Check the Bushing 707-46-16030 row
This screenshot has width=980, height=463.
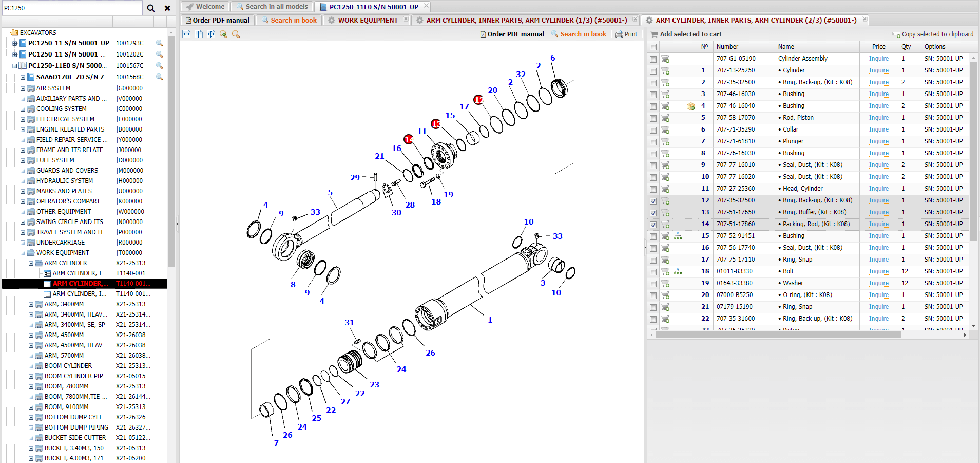pyautogui.click(x=653, y=95)
